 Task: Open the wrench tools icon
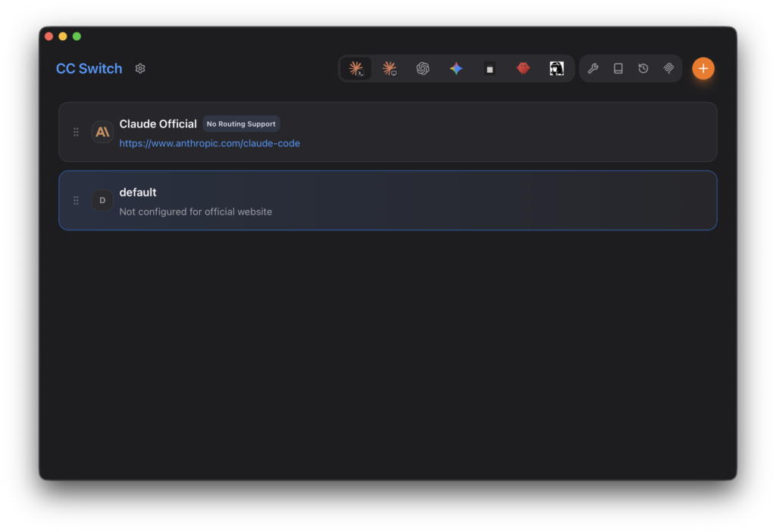pos(593,68)
